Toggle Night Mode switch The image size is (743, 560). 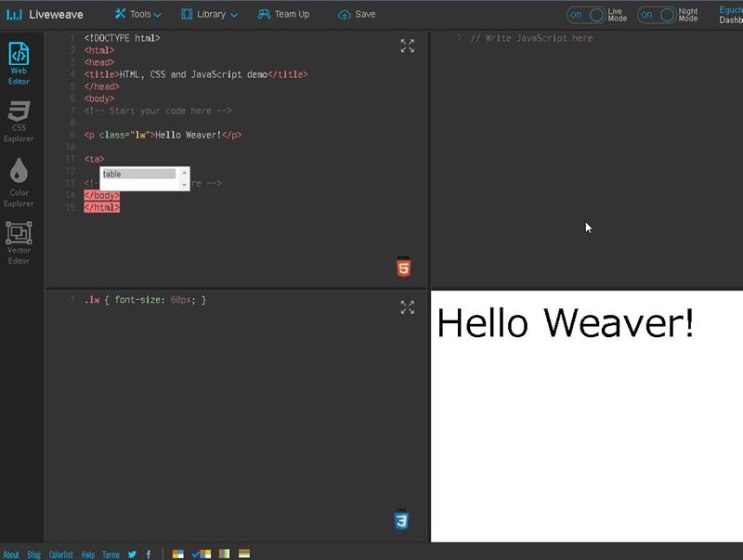click(x=658, y=15)
